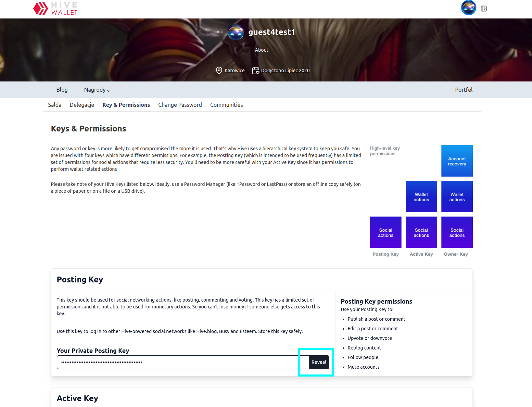Click Posting Key's Social actions tile

coord(385,232)
